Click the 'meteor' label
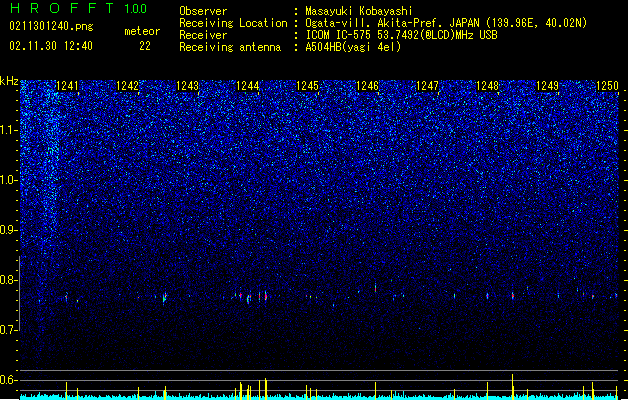Image resolution: width=629 pixels, height=400 pixels. point(142,31)
